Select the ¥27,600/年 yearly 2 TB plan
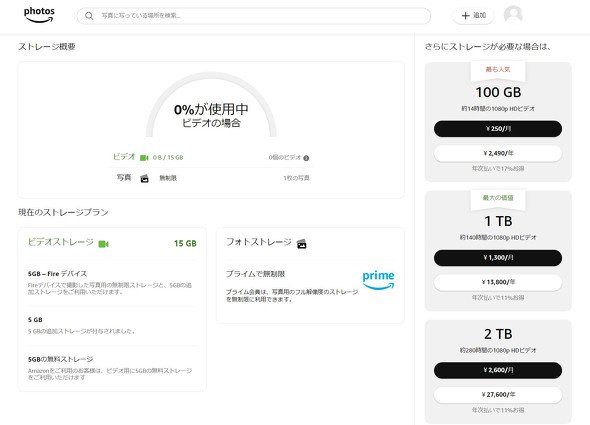The height and width of the screenshot is (425, 590). [x=498, y=395]
